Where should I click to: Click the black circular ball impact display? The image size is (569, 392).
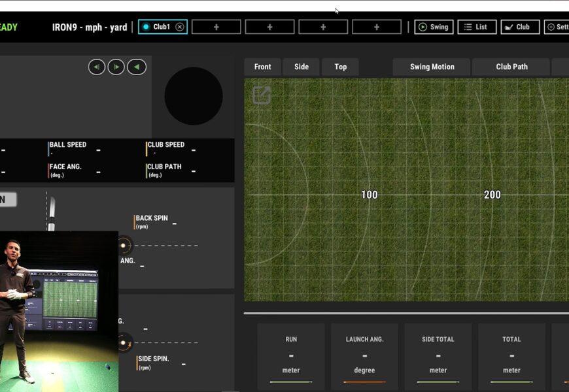click(194, 96)
